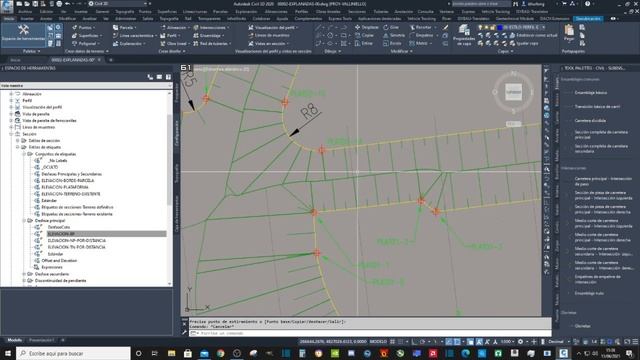Image resolution: width=640 pixels, height=360 pixels.
Task: Toggle layer lock icon in layer dropdown
Action: 493,27
